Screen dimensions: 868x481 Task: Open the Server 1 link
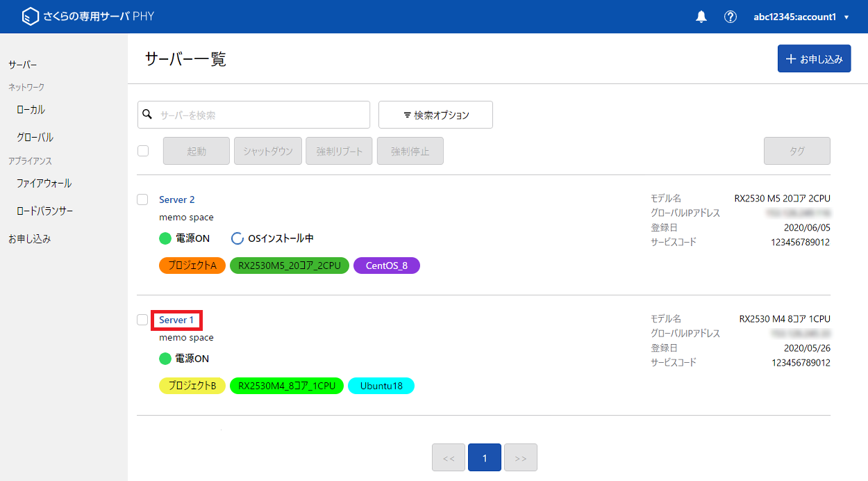coord(176,320)
